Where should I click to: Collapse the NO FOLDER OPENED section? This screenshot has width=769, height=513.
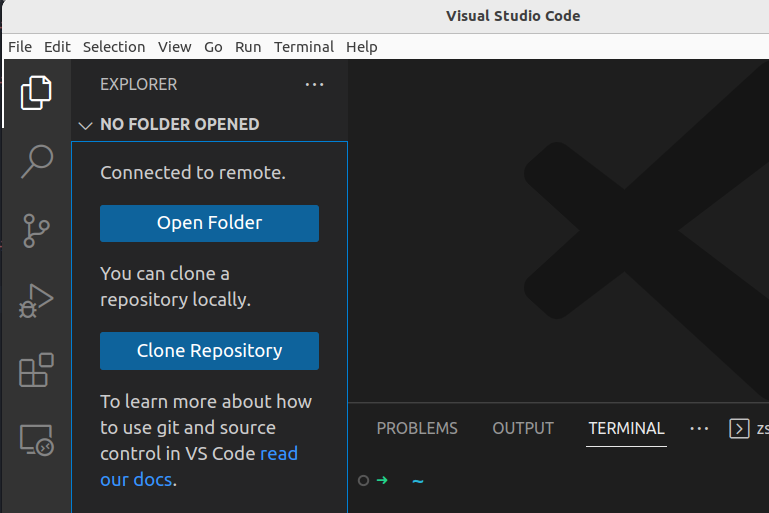pyautogui.click(x=85, y=125)
